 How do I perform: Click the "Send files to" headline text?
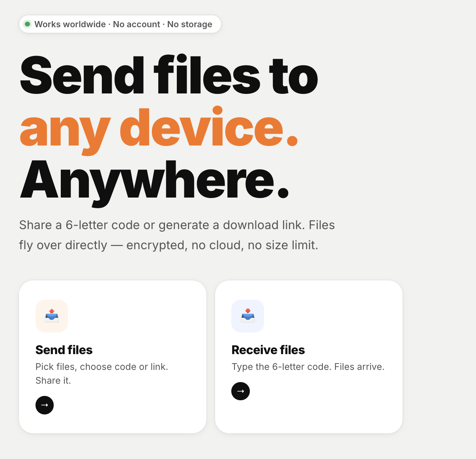pyautogui.click(x=169, y=75)
